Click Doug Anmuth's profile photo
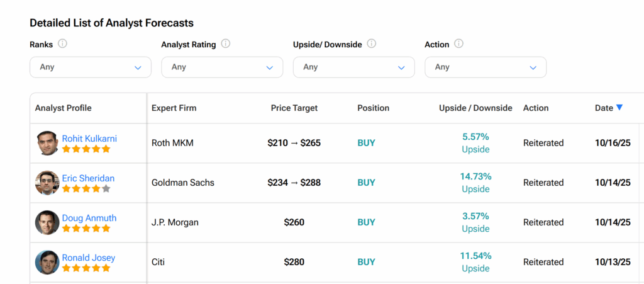This screenshot has height=284, width=644. pyautogui.click(x=47, y=222)
